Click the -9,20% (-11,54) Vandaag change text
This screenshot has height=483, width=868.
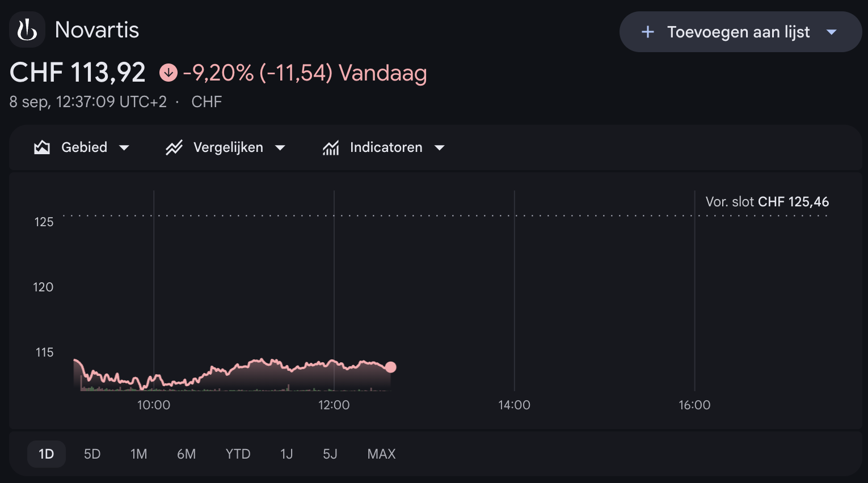[305, 73]
